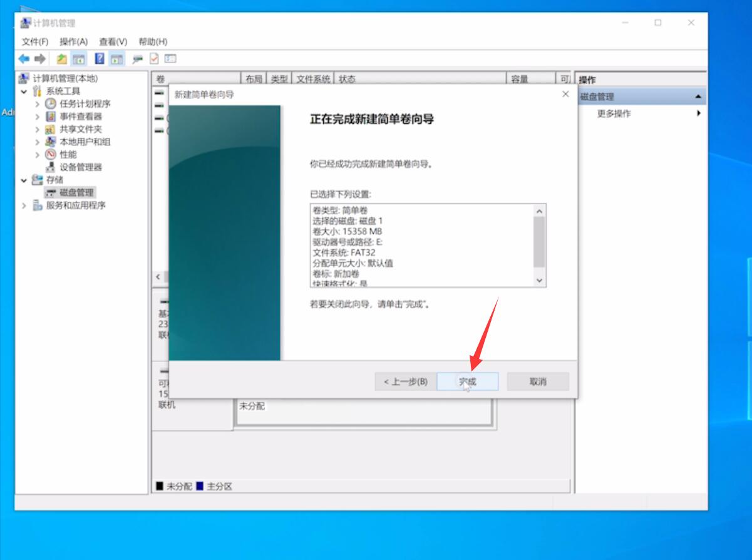
Task: Go back with the 上一步(B) button
Action: coord(406,381)
